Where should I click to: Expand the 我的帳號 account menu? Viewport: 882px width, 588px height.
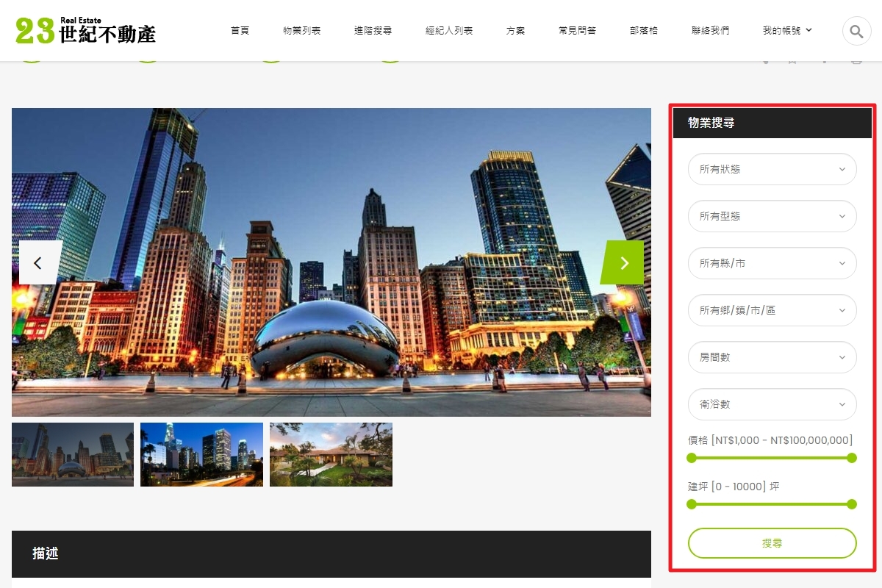787,31
